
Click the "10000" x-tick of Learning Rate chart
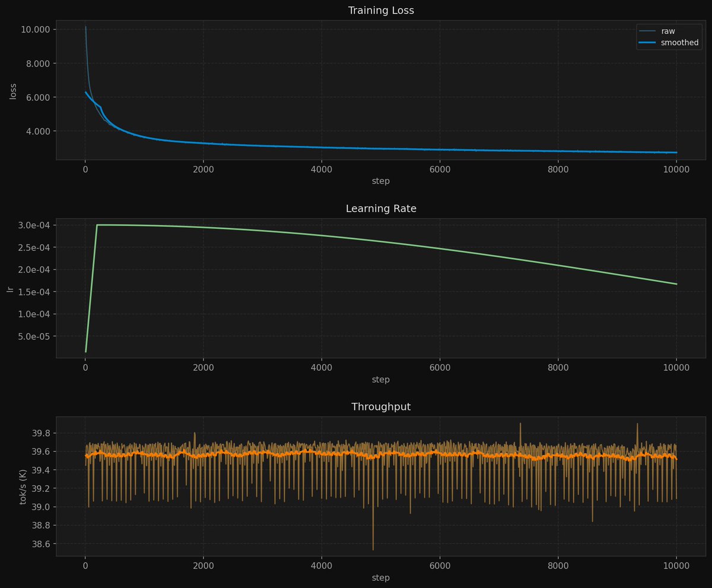[x=676, y=368]
